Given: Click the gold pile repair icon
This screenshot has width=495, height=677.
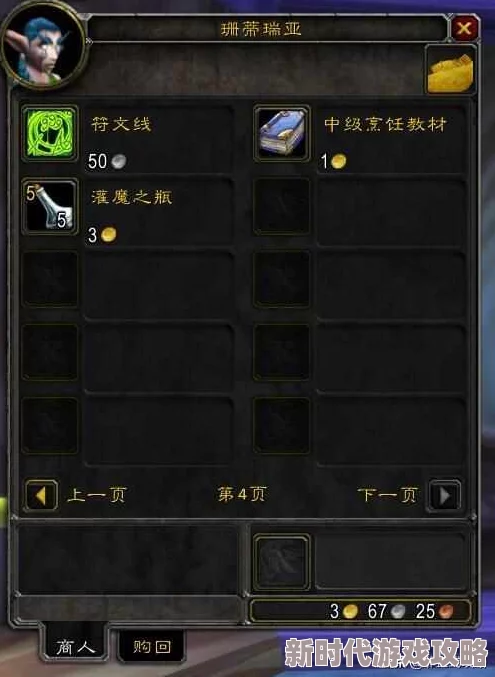Looking at the screenshot, I should pos(450,70).
